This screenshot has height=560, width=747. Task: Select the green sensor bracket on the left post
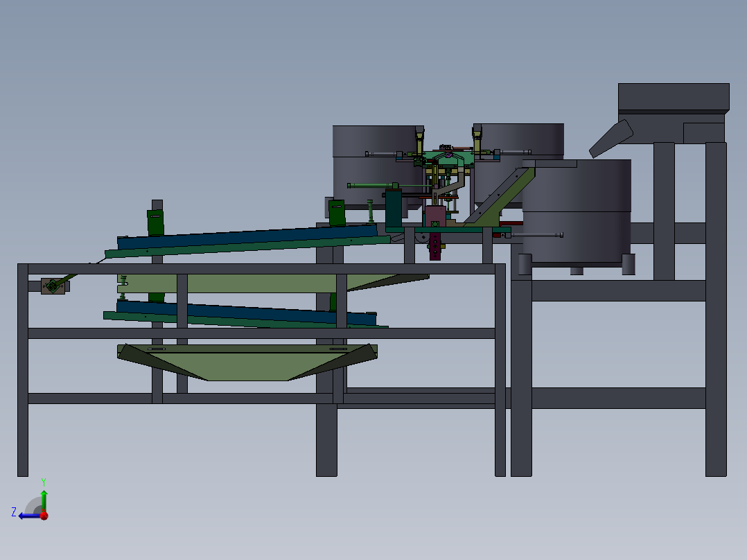coord(155,222)
